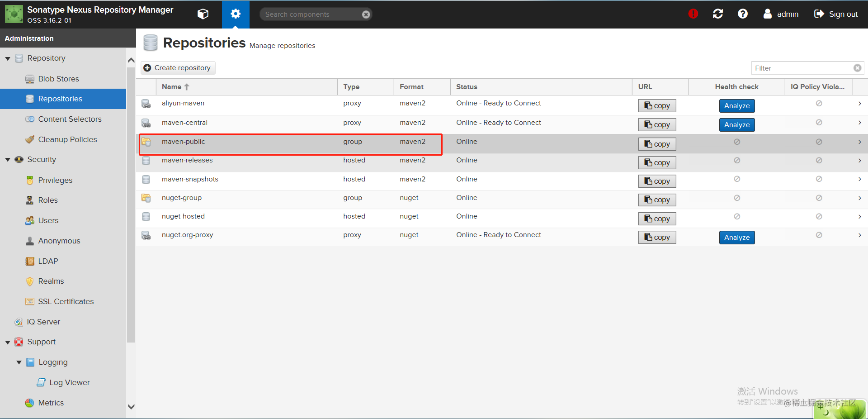Click the Nexus logo icon
The image size is (868, 419).
tap(14, 14)
